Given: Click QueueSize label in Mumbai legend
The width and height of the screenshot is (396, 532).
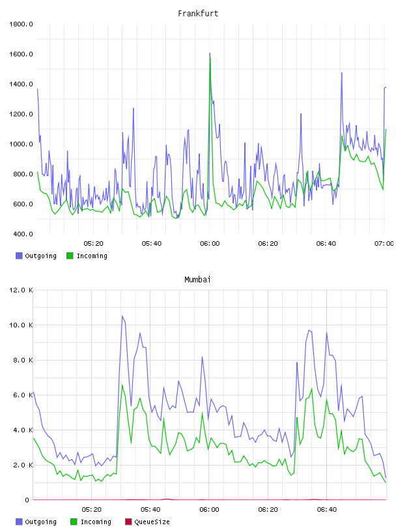Looking at the screenshot, I should tap(152, 522).
